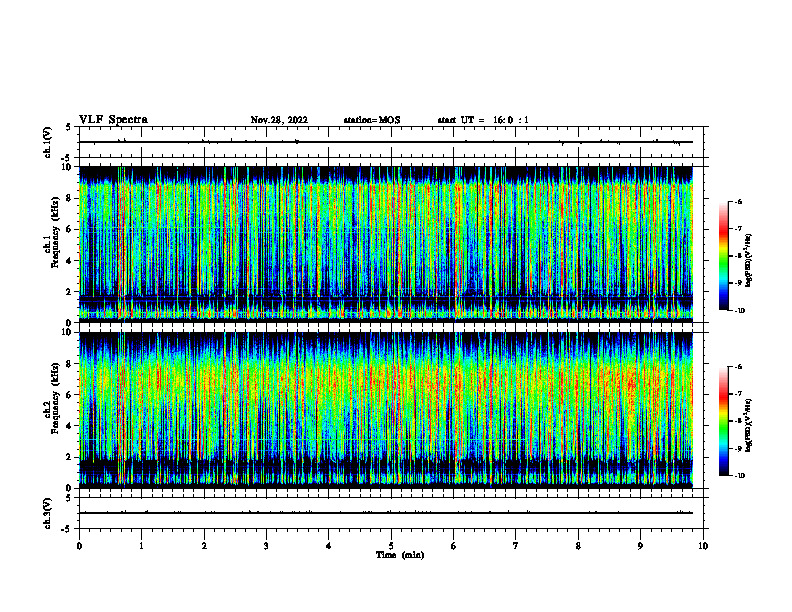Click the 6 minute tick label on time axis
This screenshot has height=612, width=792.
click(x=453, y=546)
